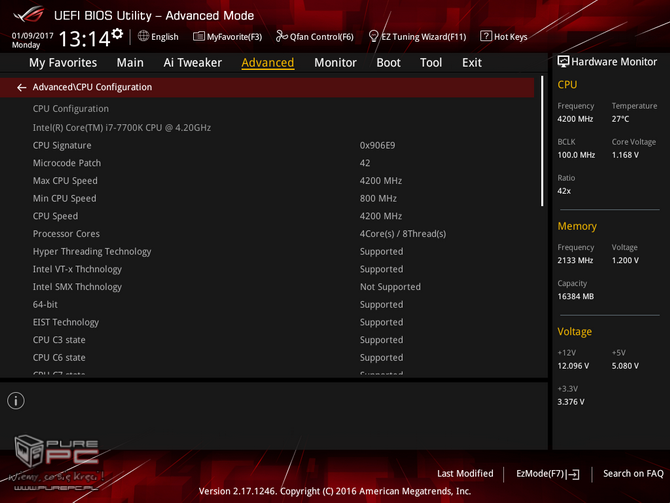Click the Ratio value 42x

pyautogui.click(x=564, y=191)
